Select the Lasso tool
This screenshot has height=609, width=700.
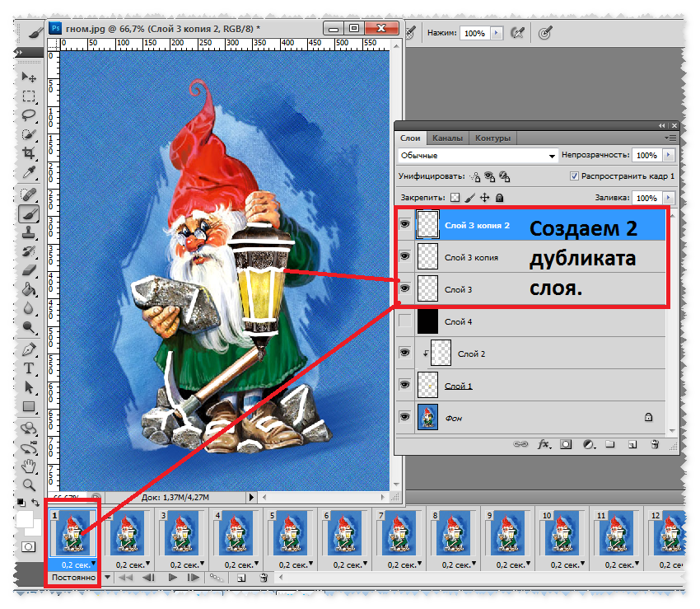[x=29, y=115]
